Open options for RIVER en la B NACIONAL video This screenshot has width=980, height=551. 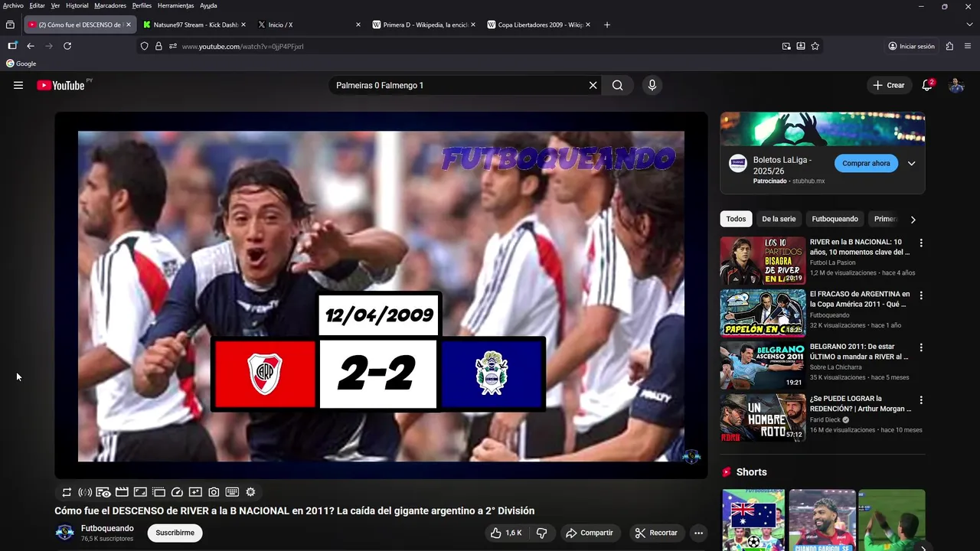[921, 243]
